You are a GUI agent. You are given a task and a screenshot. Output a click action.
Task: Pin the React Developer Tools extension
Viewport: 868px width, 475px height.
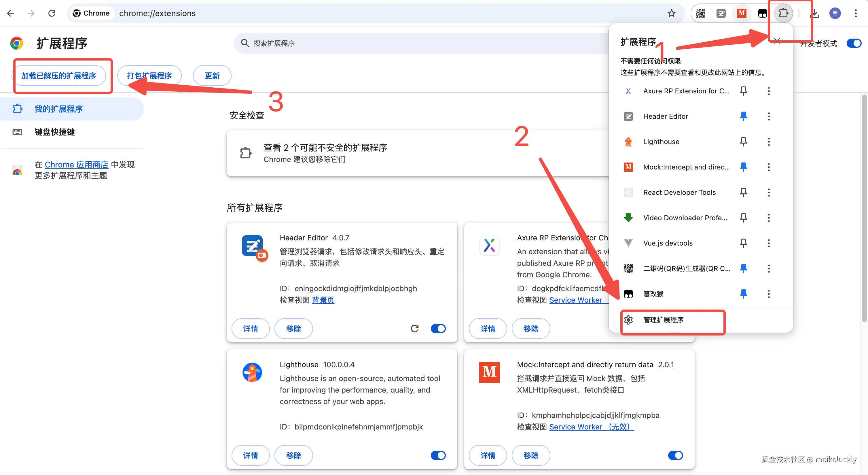point(743,192)
